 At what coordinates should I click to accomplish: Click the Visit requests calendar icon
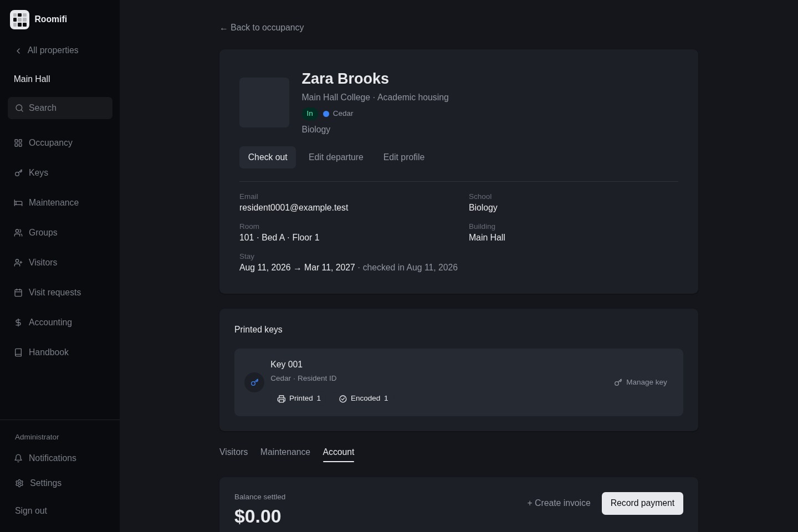pos(18,293)
